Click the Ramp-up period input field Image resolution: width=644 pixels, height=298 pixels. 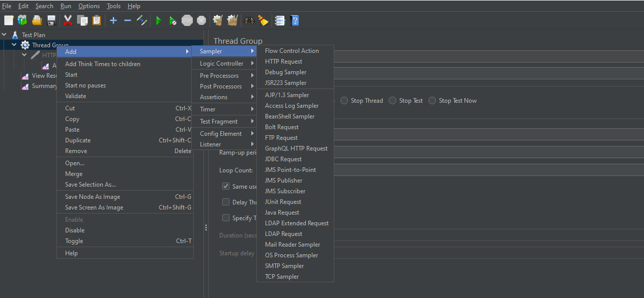(488, 152)
